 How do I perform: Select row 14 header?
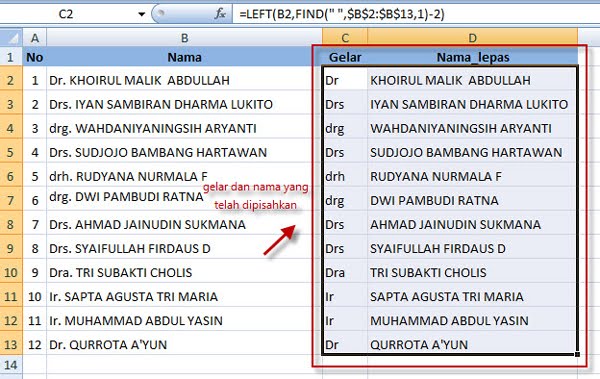tap(11, 365)
